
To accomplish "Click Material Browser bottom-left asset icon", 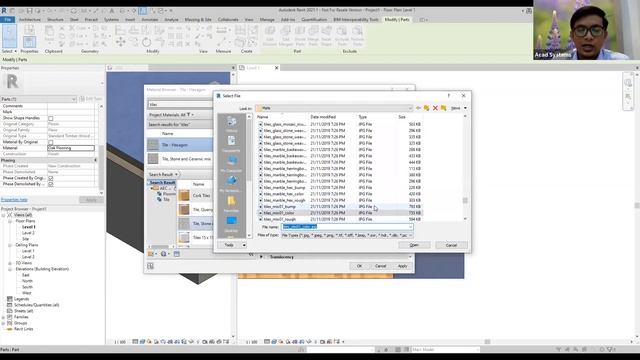I will coord(151,266).
